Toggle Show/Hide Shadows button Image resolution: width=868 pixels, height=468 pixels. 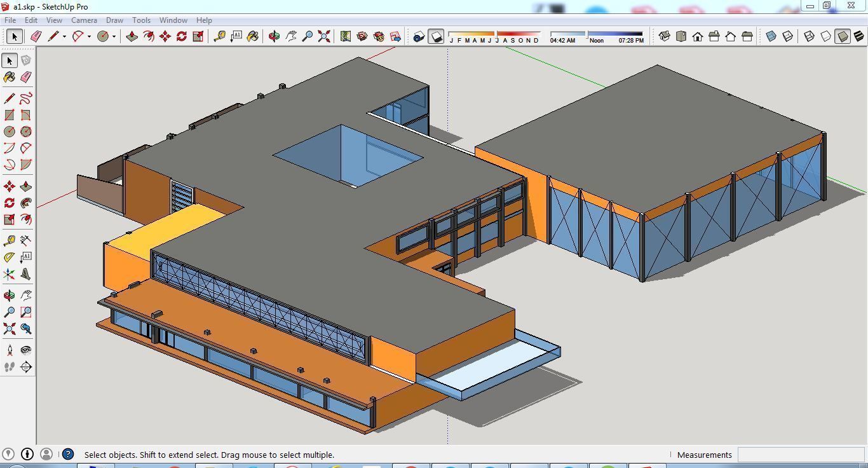[436, 36]
